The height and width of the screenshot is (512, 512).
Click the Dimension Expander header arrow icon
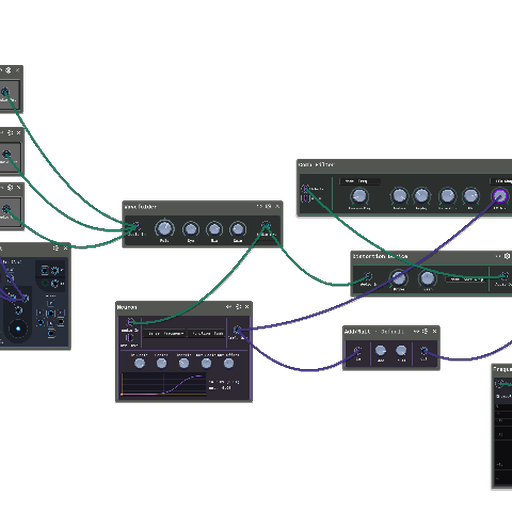[498, 256]
